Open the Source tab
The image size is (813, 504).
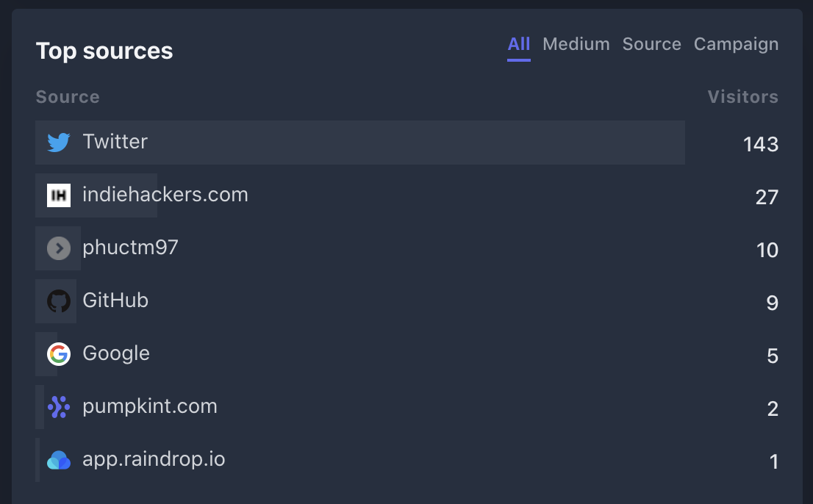click(x=651, y=44)
